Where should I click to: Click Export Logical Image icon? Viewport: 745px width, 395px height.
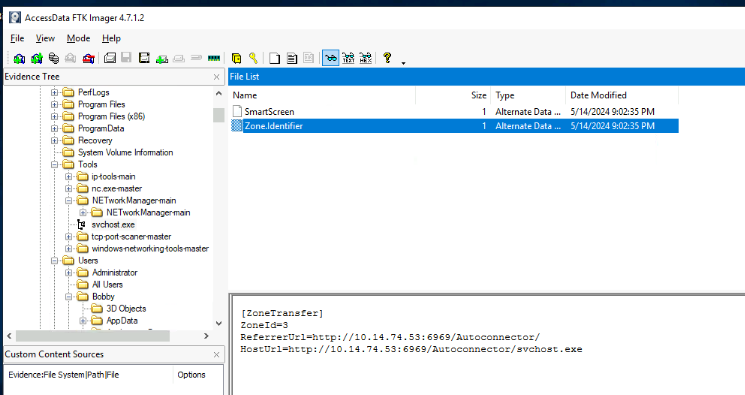[x=144, y=58]
